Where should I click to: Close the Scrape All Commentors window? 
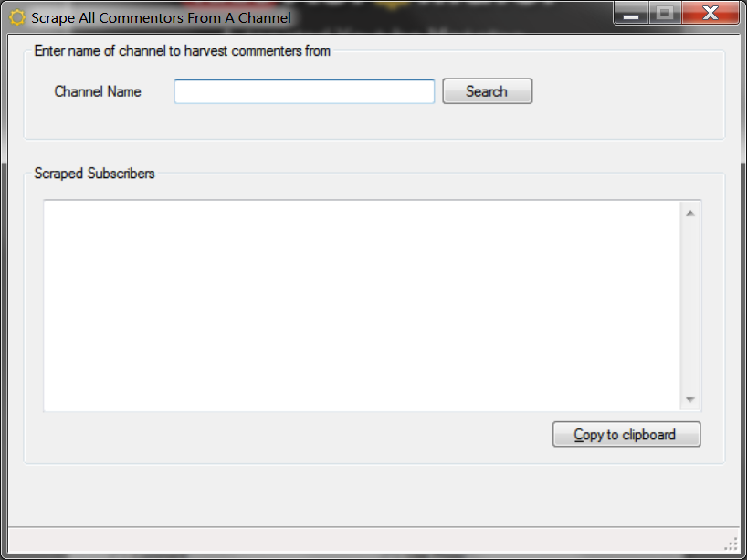(x=710, y=13)
